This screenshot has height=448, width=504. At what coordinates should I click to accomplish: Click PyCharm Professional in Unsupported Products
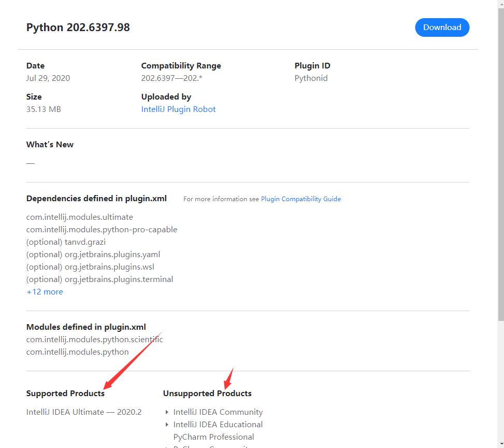pos(214,437)
